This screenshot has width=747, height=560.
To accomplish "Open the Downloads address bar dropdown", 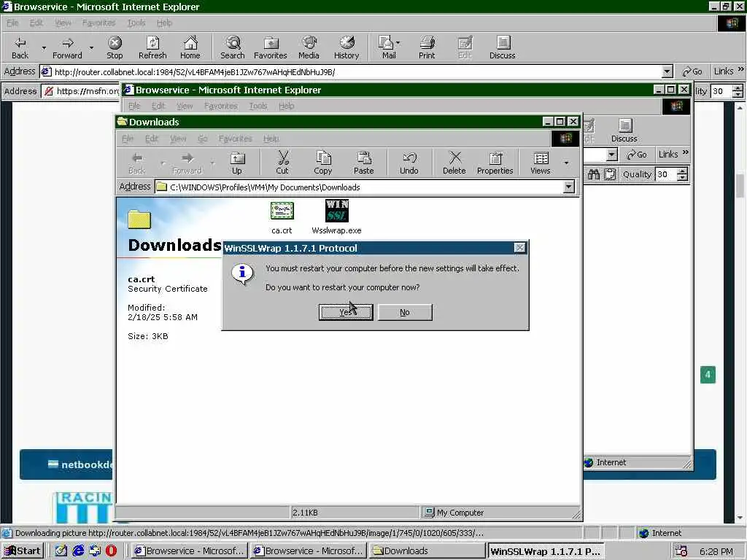I will pyautogui.click(x=569, y=187).
